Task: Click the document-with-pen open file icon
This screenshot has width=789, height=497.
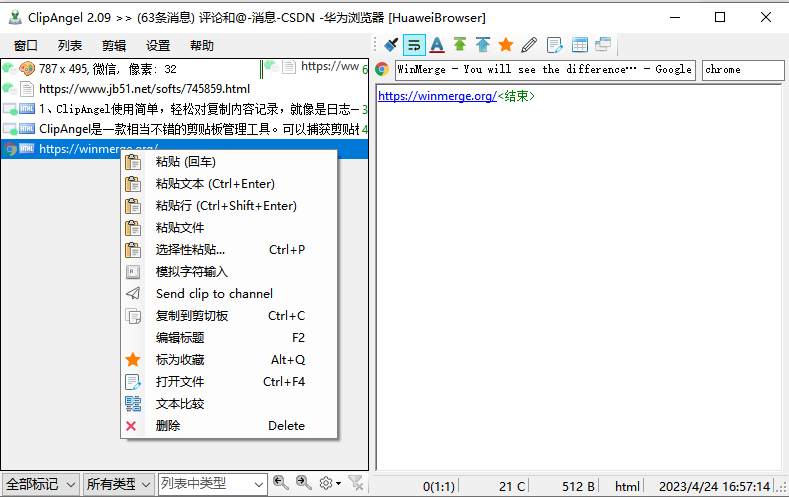Action: (x=555, y=45)
